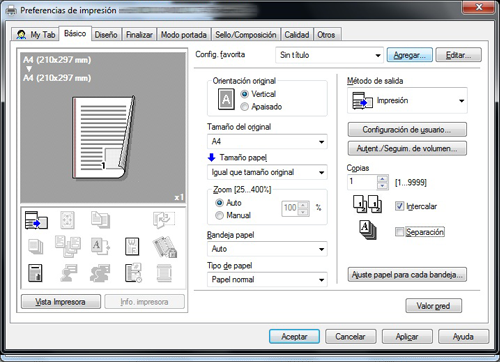Viewport: 500px width, 362px height.
Task: Click the printer icon in the title bar
Action: click(x=11, y=11)
